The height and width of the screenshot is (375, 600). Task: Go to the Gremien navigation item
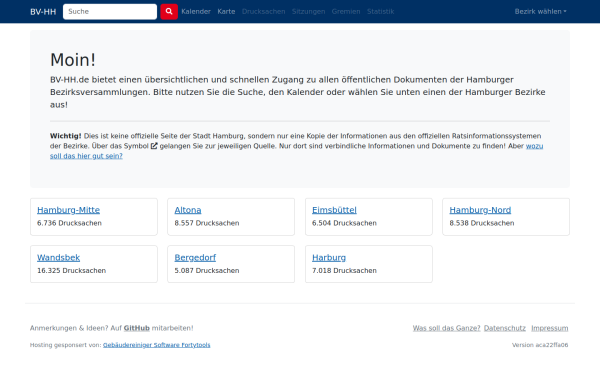coord(346,11)
